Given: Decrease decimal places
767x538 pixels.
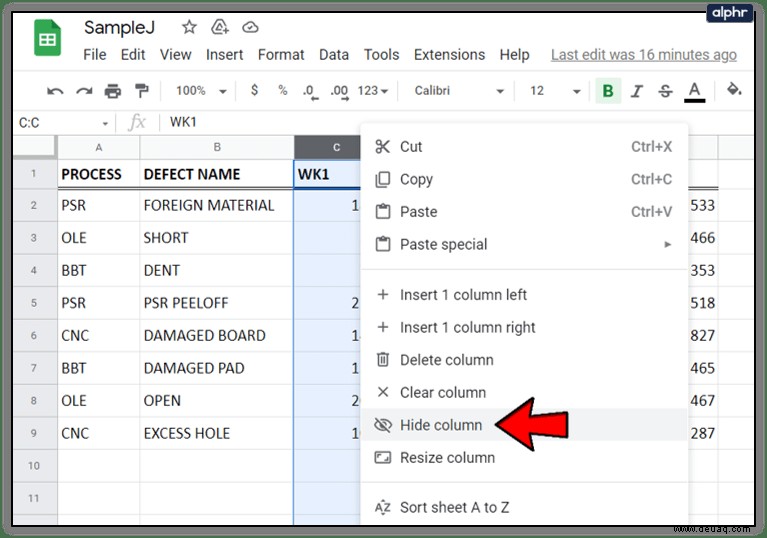Looking at the screenshot, I should pos(310,91).
